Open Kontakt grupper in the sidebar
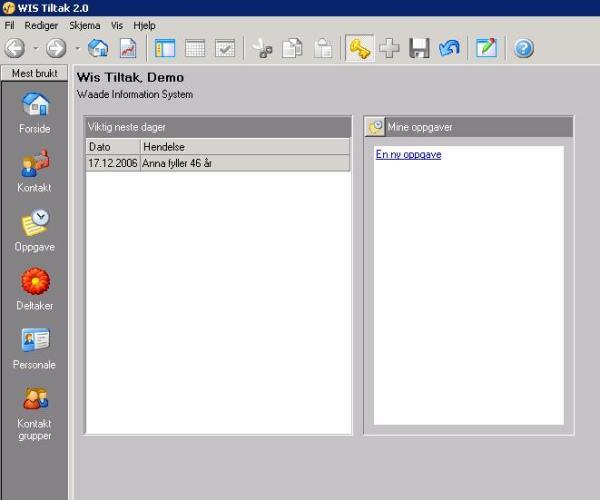This screenshot has height=500, width=600. pyautogui.click(x=34, y=414)
